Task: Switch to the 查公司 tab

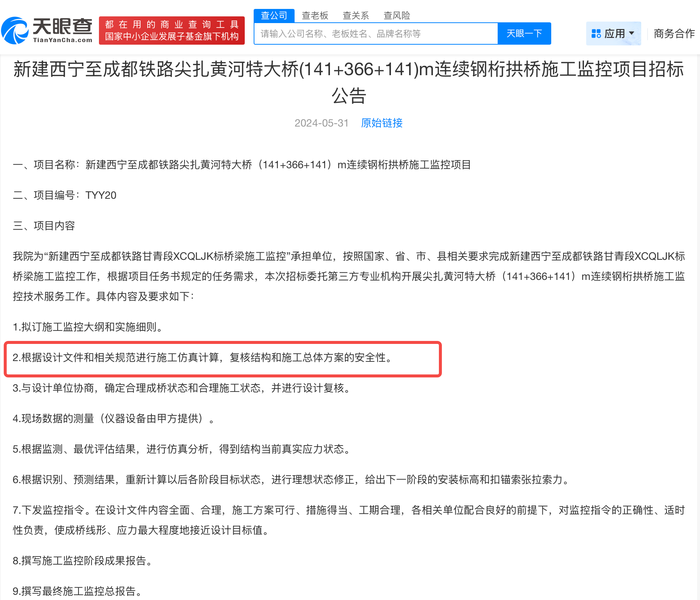Action: (274, 15)
